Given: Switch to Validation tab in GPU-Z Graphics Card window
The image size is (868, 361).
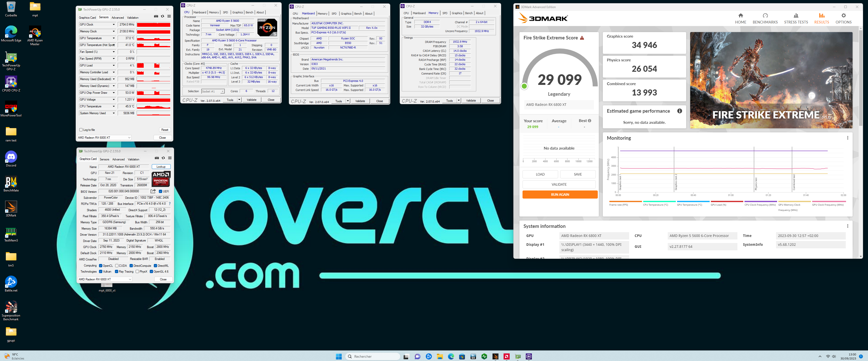Looking at the screenshot, I should coord(133,159).
